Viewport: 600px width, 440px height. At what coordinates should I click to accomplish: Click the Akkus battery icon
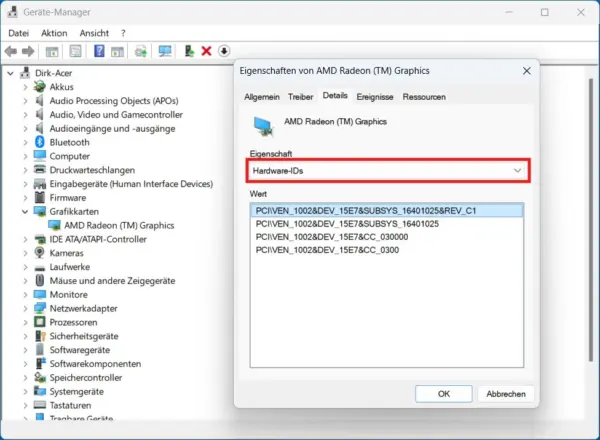[40, 87]
